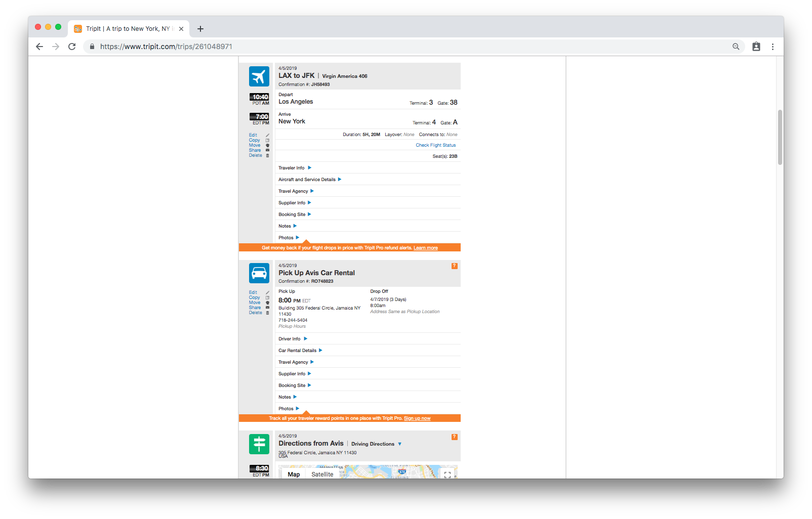Click the car rental Delete link

pyautogui.click(x=256, y=313)
